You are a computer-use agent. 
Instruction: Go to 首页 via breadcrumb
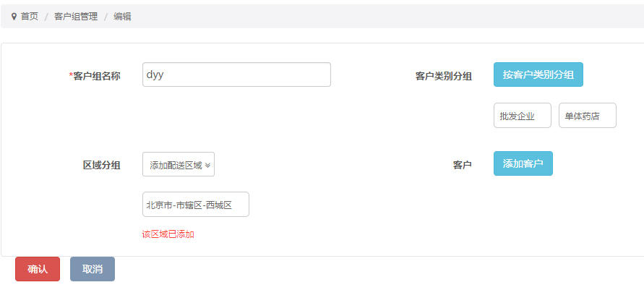(x=29, y=16)
